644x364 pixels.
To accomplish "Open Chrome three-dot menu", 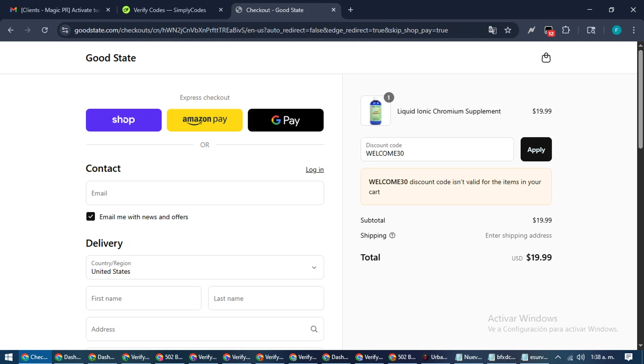I will (634, 30).
